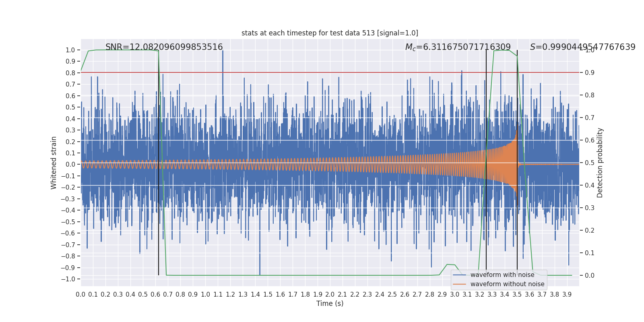Viewport: 644px width, 322px height.
Task: Click the 3.9 tick label on the time axis
Action: tap(567, 295)
